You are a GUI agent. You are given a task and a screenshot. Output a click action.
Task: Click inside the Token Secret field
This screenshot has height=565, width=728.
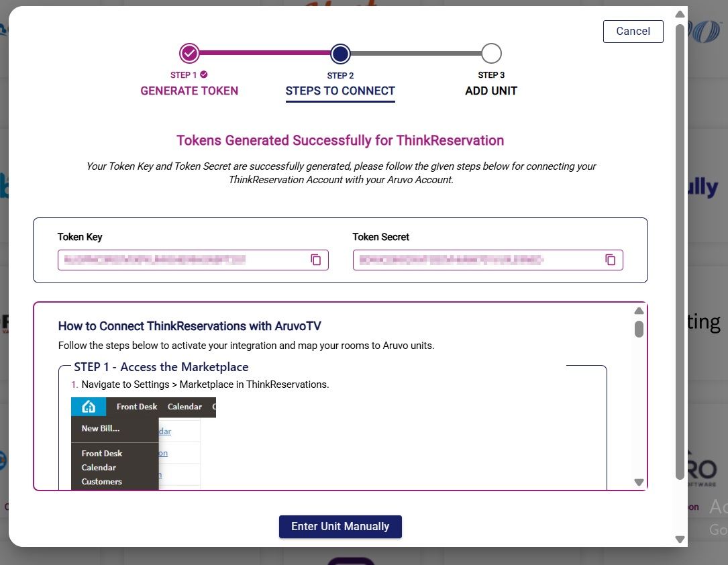488,260
